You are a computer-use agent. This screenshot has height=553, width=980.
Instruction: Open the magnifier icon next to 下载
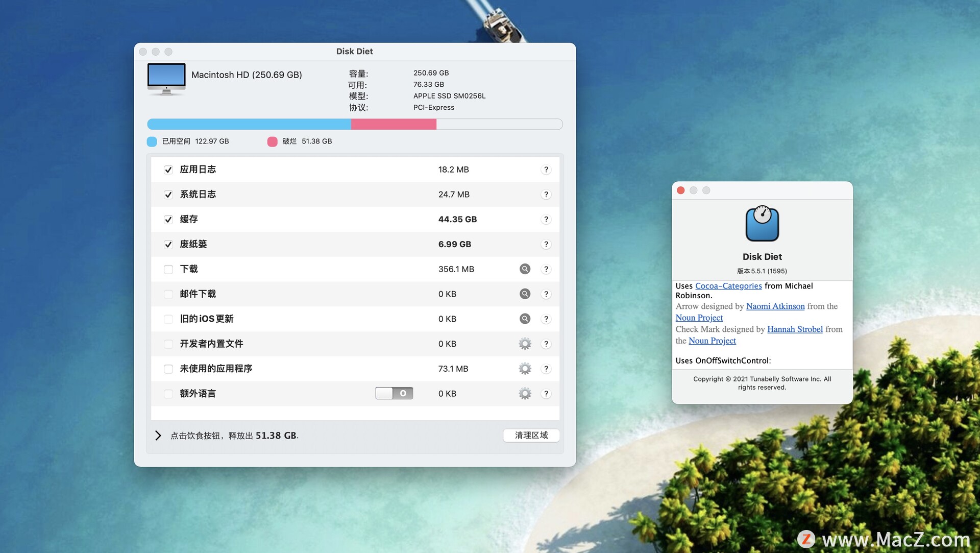(x=525, y=269)
